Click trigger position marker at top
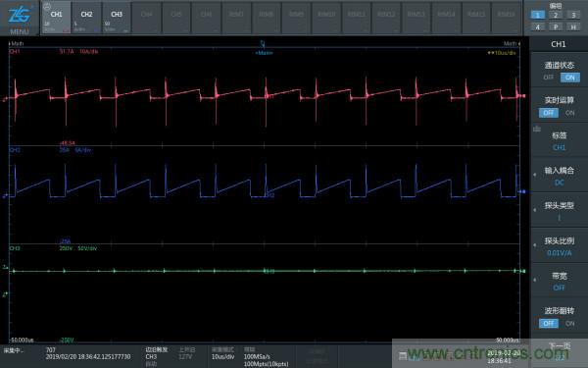 pyautogui.click(x=263, y=44)
